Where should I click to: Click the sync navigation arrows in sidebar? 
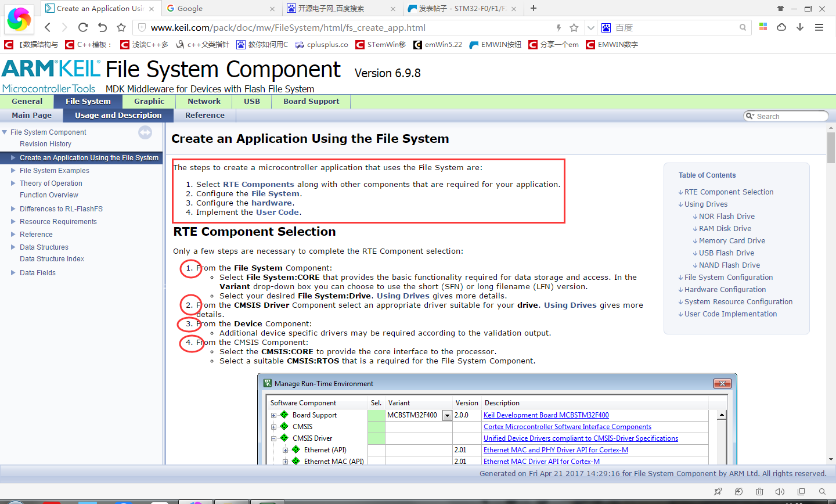(145, 132)
